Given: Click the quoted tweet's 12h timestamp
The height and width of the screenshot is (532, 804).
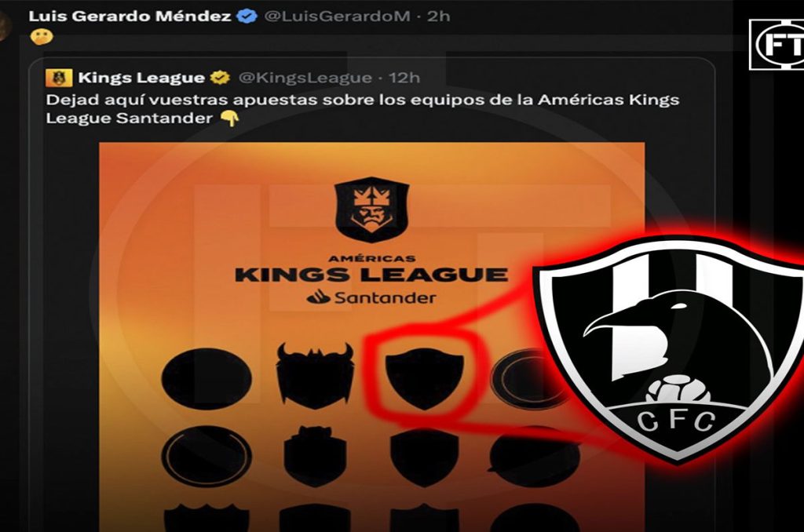Looking at the screenshot, I should point(404,78).
